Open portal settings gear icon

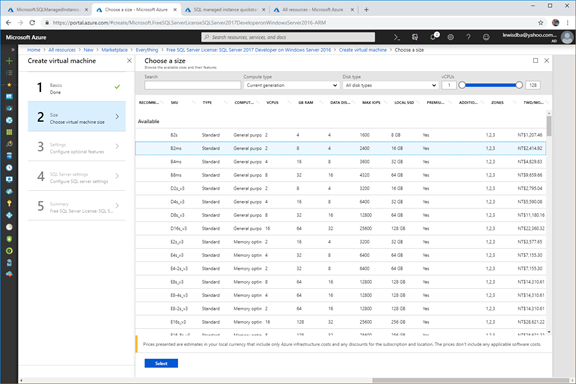click(x=450, y=37)
